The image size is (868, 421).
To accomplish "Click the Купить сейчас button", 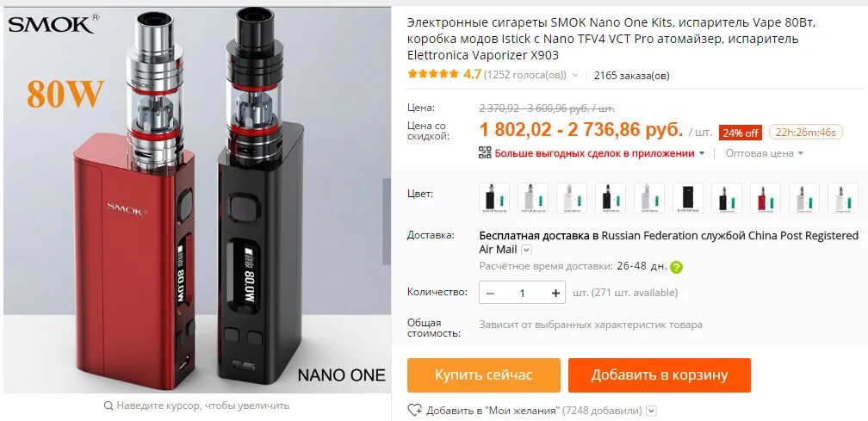I will (484, 375).
